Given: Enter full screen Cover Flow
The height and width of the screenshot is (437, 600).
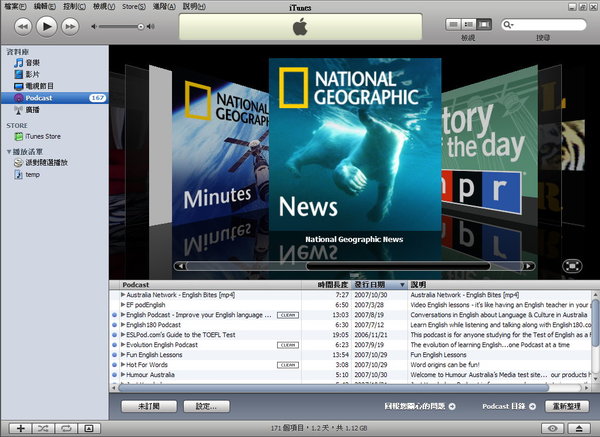Looking at the screenshot, I should [572, 266].
